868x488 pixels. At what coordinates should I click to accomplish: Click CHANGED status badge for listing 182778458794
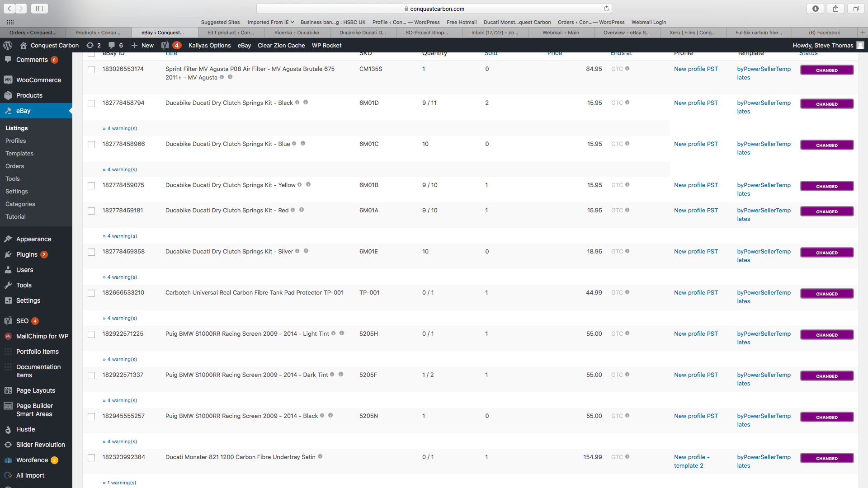pyautogui.click(x=827, y=104)
